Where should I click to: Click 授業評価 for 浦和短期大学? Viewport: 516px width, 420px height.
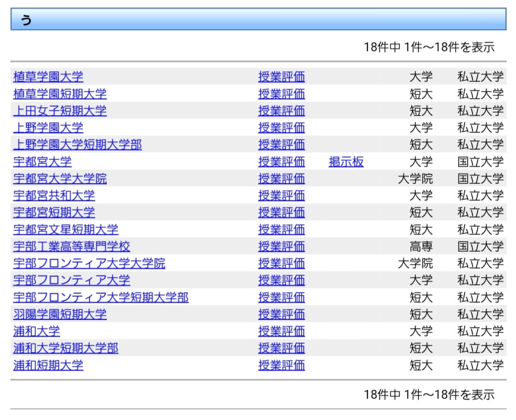pos(281,365)
